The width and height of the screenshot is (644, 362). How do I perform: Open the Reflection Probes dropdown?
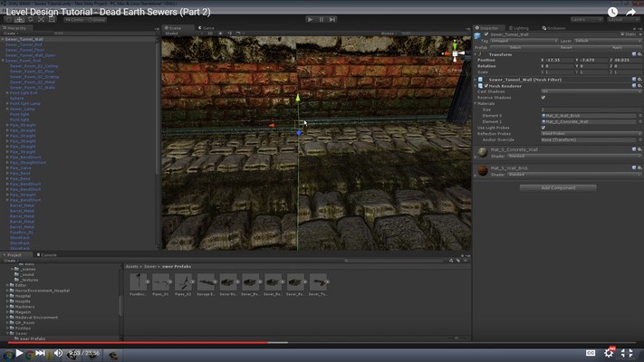click(x=591, y=134)
